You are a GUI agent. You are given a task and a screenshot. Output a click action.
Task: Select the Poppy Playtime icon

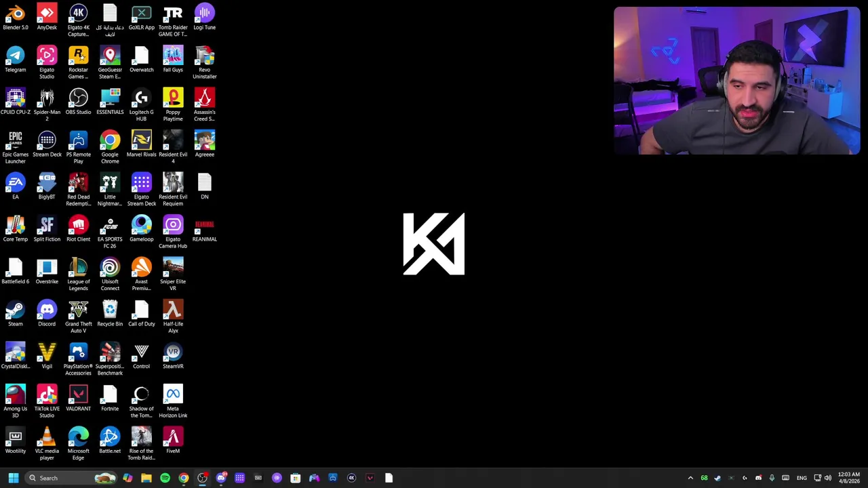click(x=173, y=106)
